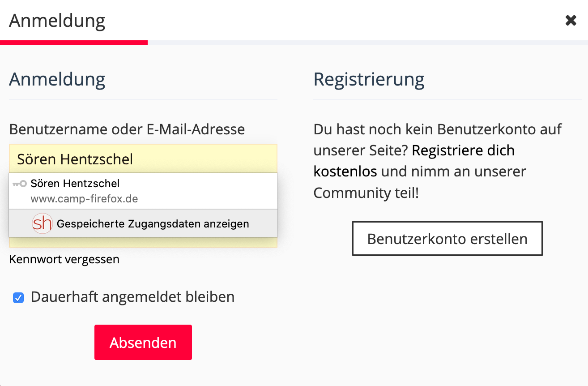Focus the username field containing "Sören Hentzschel"
This screenshot has width=588, height=386.
coord(143,159)
